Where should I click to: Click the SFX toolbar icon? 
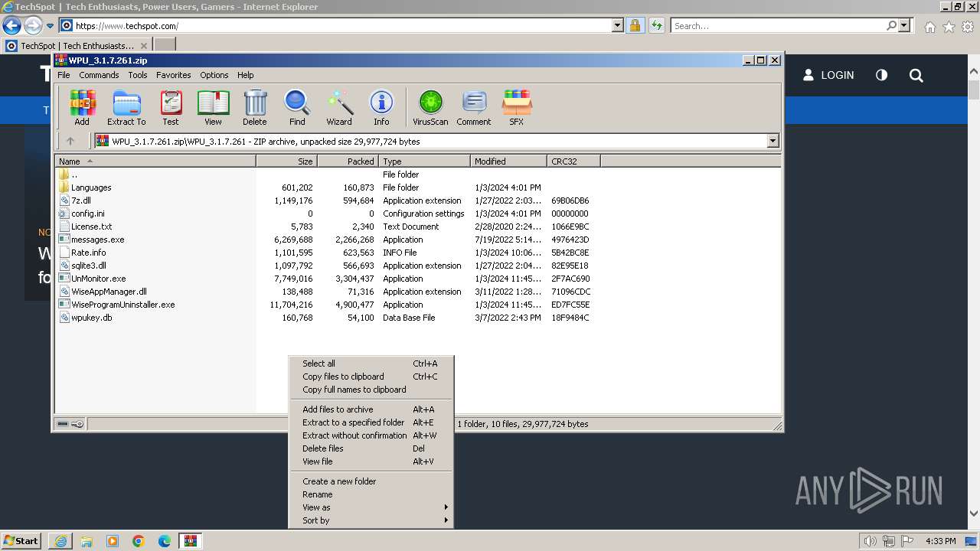tap(517, 107)
